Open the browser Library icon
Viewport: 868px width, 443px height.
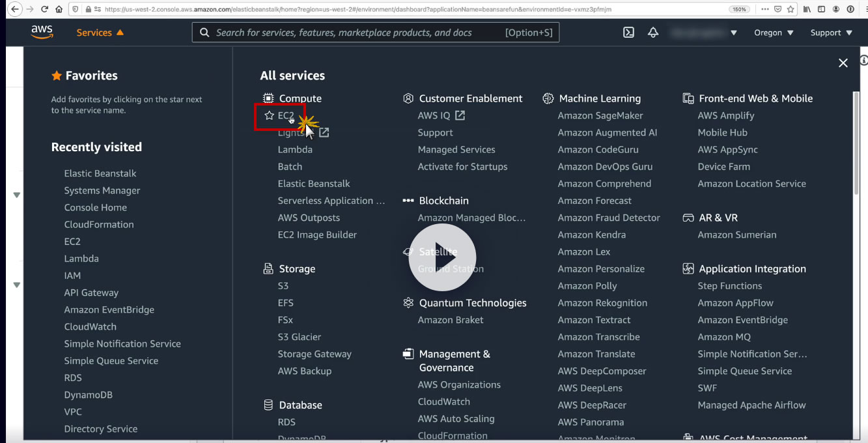807,10
